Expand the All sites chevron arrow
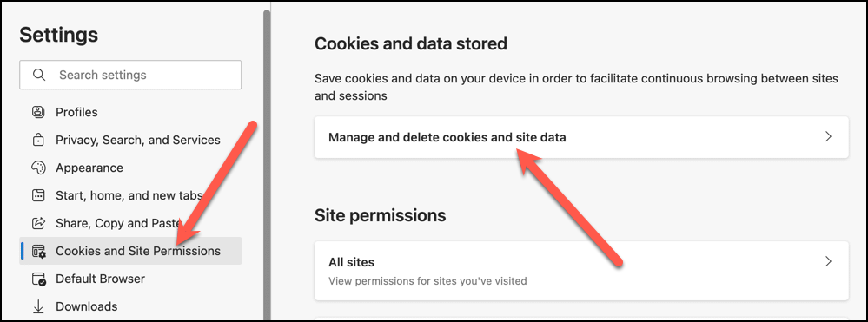868x322 pixels. coord(828,261)
